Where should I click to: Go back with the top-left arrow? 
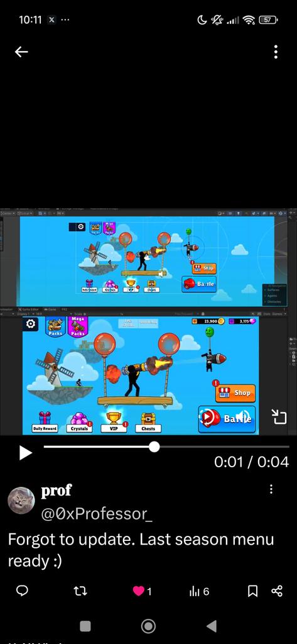point(21,52)
